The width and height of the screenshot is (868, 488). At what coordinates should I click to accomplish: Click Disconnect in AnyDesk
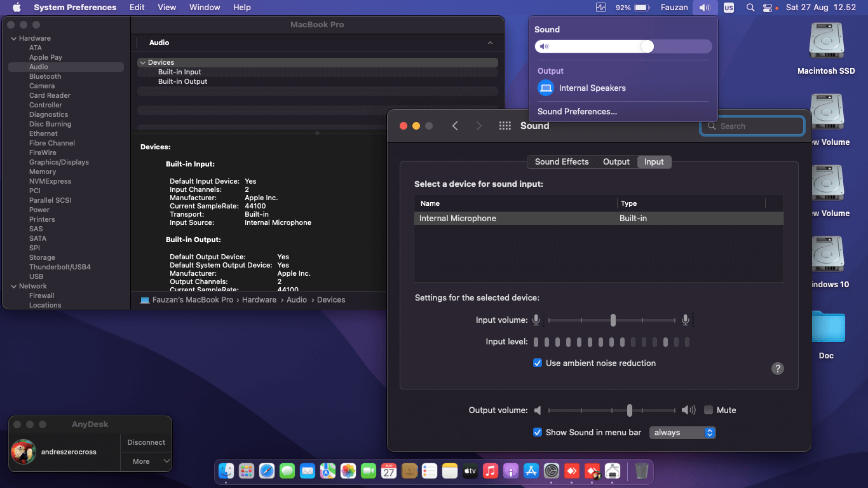tap(146, 442)
